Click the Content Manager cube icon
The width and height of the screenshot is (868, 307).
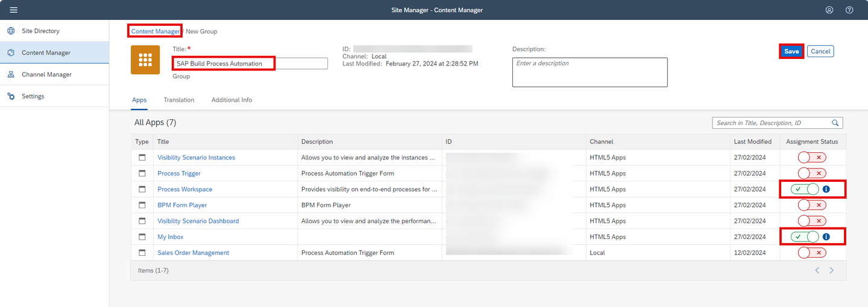click(x=11, y=52)
